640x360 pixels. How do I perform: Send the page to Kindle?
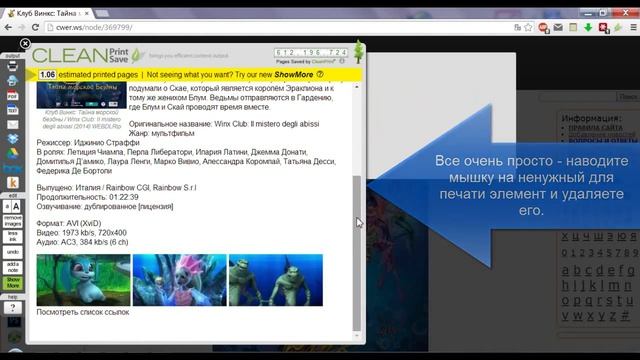[12, 183]
